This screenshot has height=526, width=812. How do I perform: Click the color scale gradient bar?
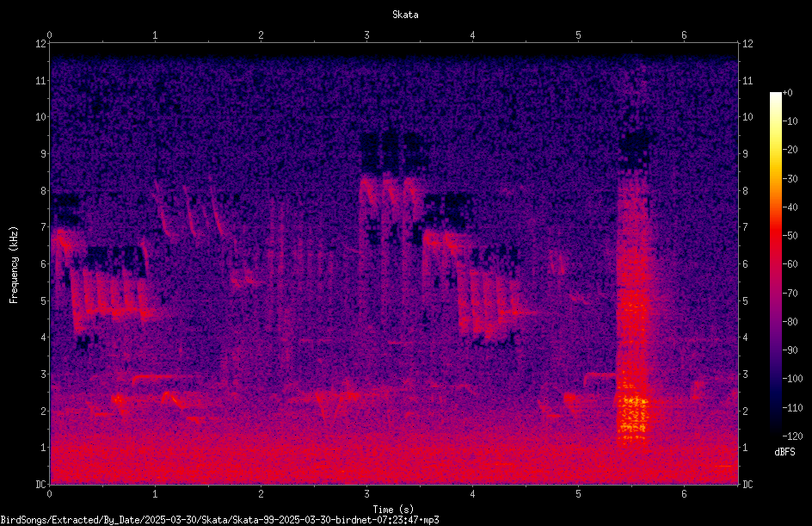click(x=776, y=264)
